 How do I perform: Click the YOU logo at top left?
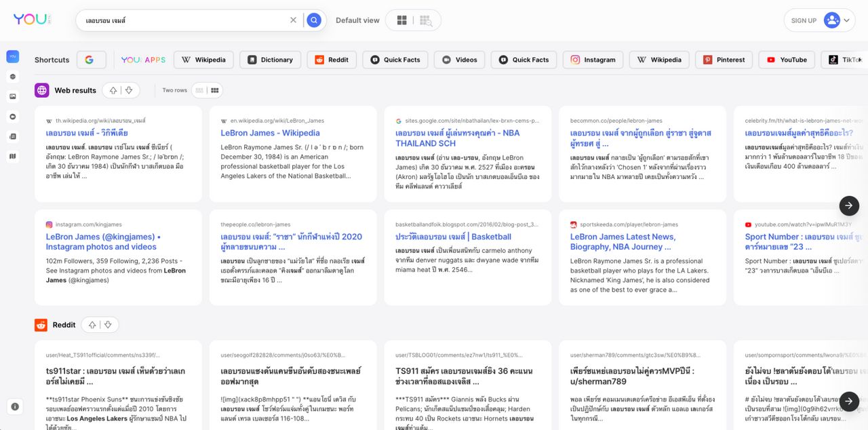click(30, 20)
